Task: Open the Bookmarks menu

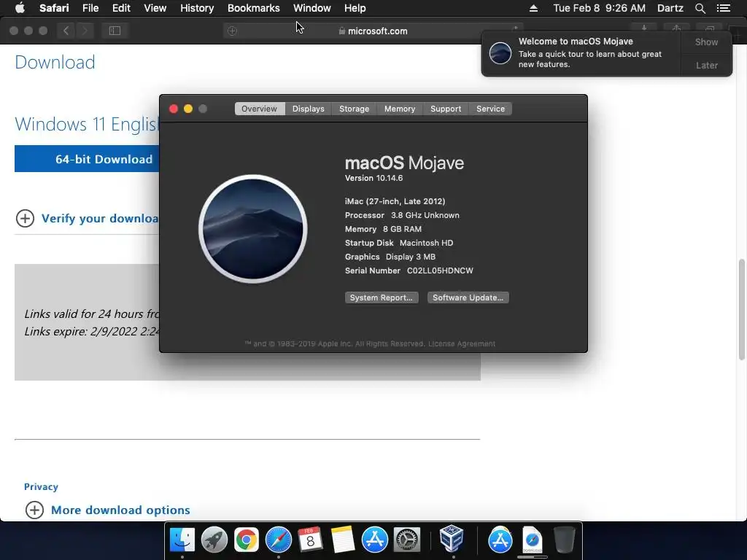Action: point(253,8)
